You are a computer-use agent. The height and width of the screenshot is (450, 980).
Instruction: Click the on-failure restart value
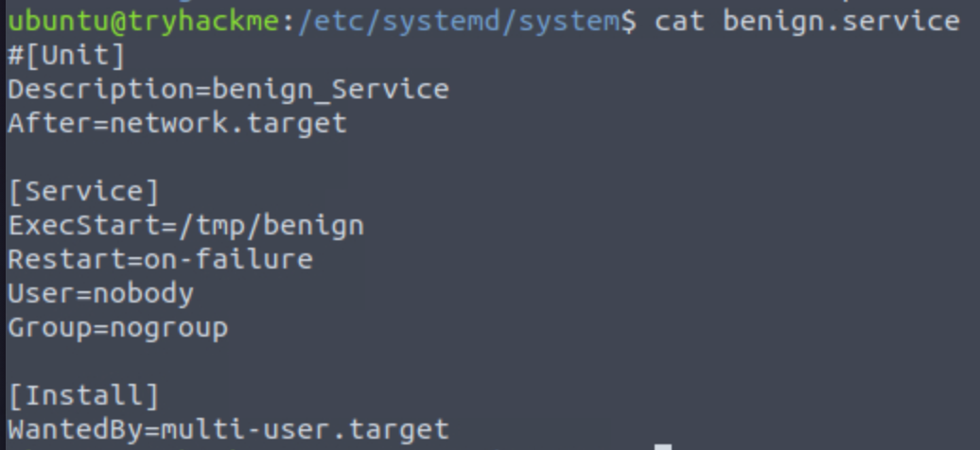click(228, 259)
